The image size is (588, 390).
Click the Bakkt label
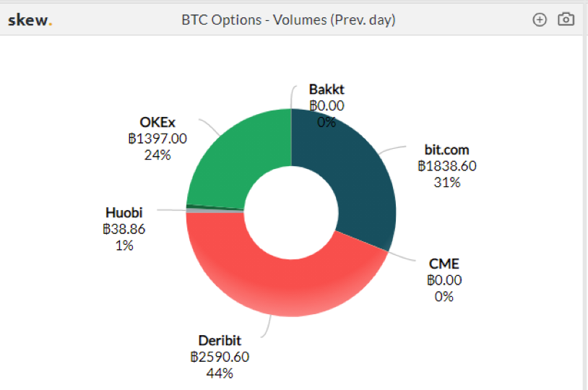point(327,90)
